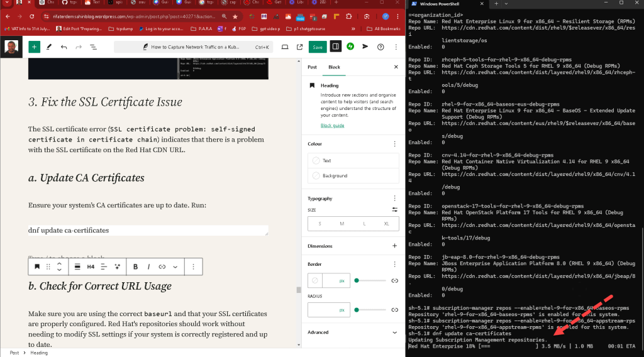
Task: Select font size XL
Action: pyautogui.click(x=387, y=224)
